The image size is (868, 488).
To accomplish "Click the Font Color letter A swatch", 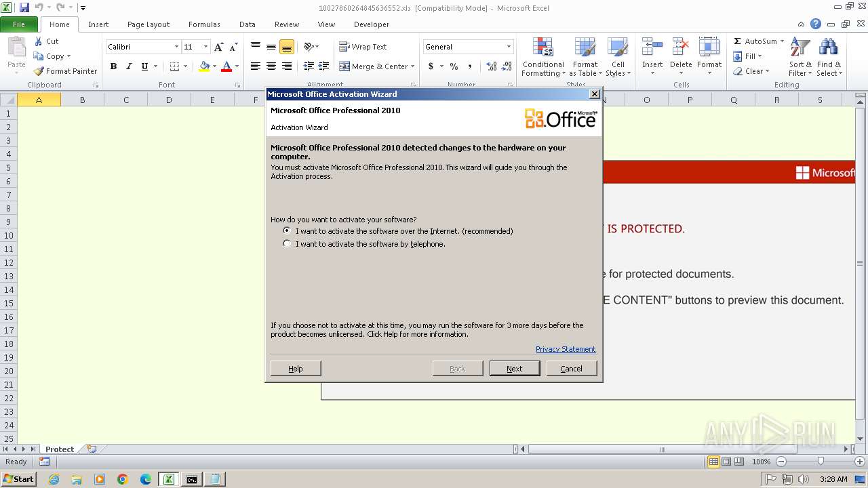I will [226, 66].
